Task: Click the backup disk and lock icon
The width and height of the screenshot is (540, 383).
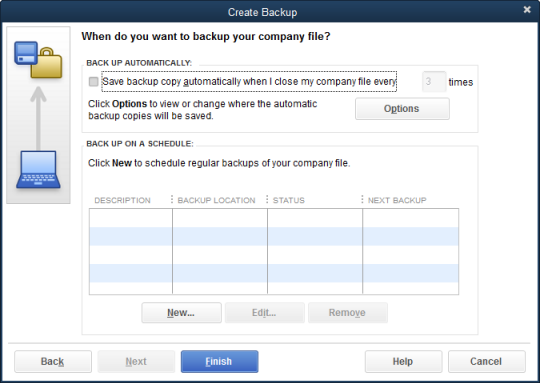Action: [38, 60]
